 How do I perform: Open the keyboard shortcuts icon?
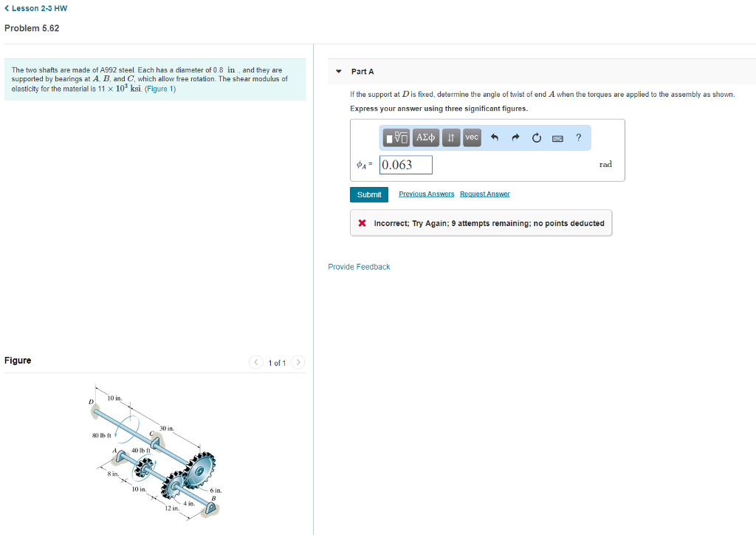pyautogui.click(x=557, y=137)
